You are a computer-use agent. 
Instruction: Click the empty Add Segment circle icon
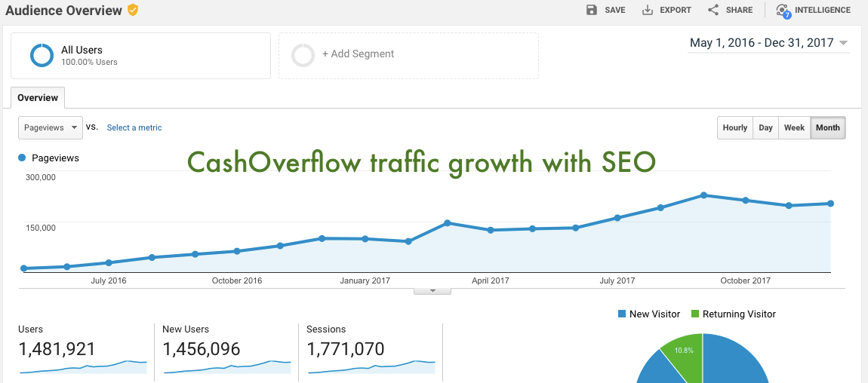[303, 55]
